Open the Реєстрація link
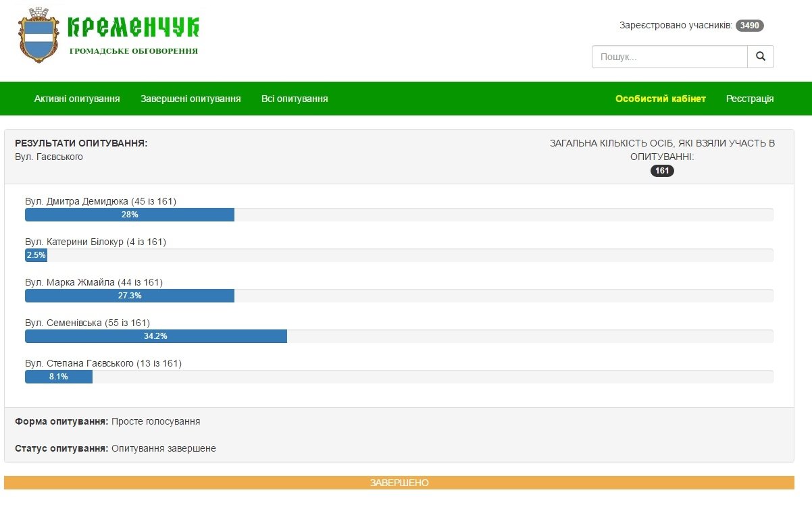Image resolution: width=812 pixels, height=509 pixels. click(750, 99)
